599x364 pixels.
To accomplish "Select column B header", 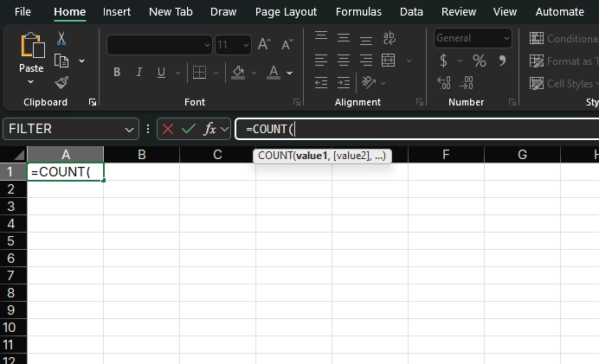I will pyautogui.click(x=141, y=155).
